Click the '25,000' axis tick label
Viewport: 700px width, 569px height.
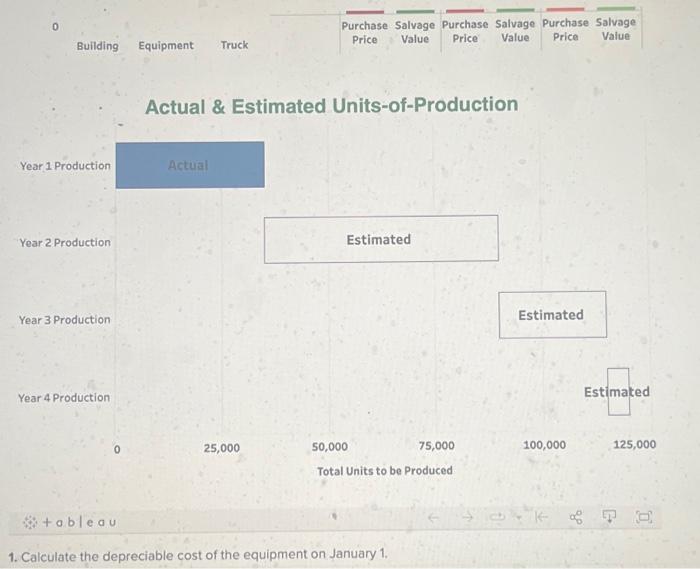(221, 448)
